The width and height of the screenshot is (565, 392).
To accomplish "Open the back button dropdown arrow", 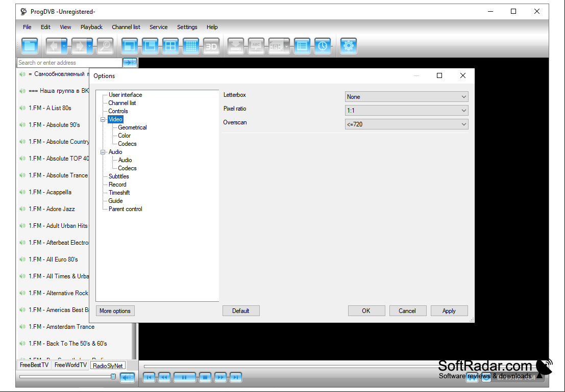I will [x=64, y=46].
